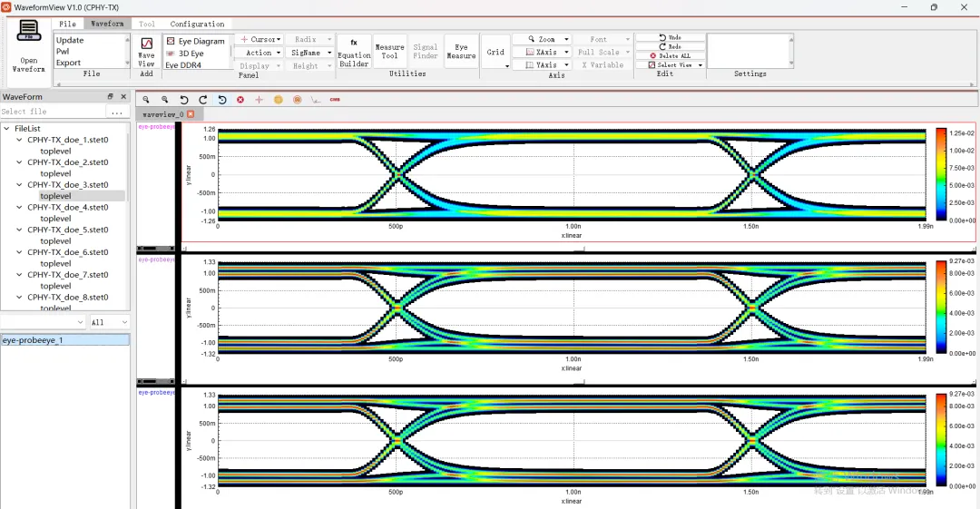This screenshot has height=509, width=980.
Task: Open the SigName dropdown
Action: coord(309,53)
